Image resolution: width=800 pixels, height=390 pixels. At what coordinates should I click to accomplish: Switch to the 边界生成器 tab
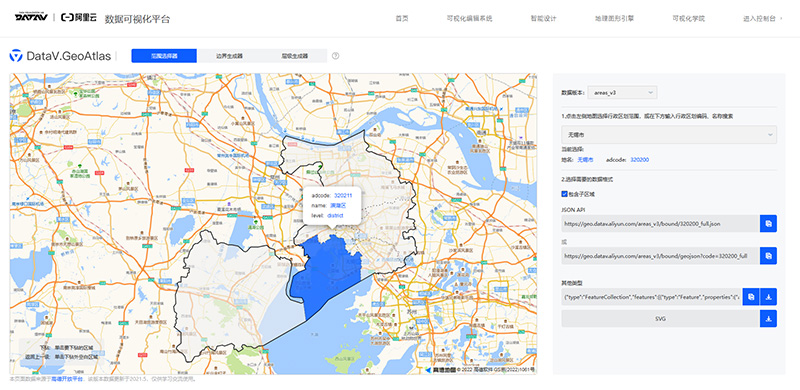(x=229, y=56)
